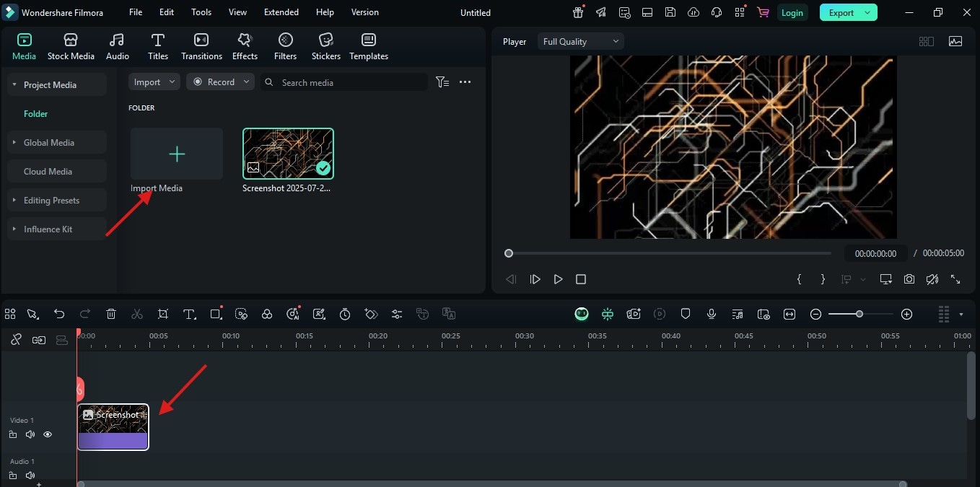Open the audio mixer music-list icon
980x487 pixels.
[x=738, y=314]
